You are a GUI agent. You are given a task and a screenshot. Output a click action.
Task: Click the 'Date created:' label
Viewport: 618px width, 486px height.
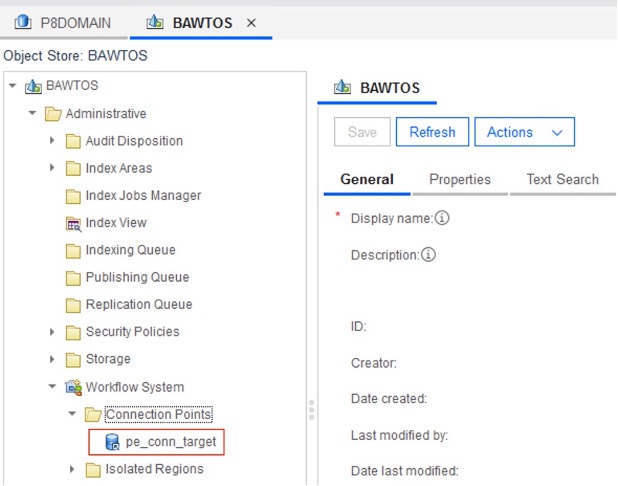(x=389, y=398)
